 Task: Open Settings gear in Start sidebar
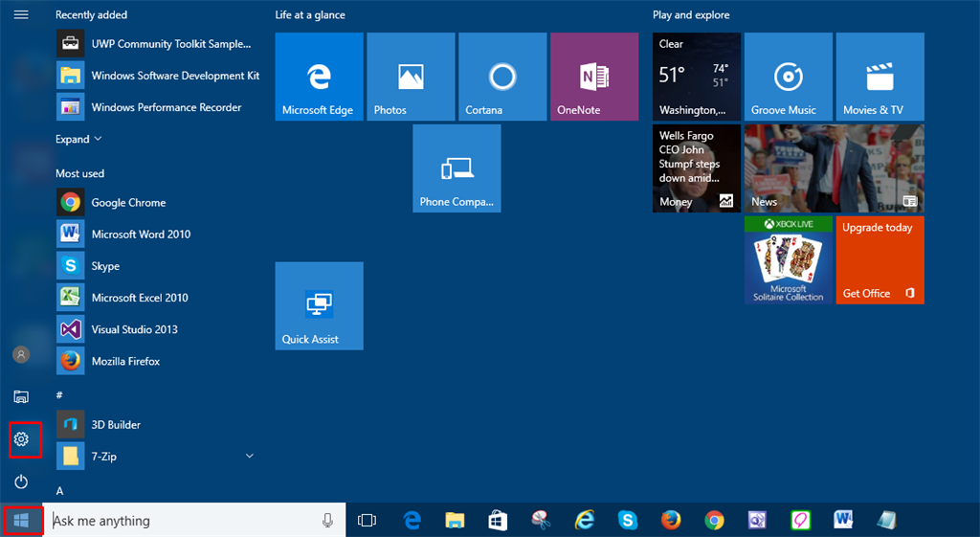[x=21, y=439]
